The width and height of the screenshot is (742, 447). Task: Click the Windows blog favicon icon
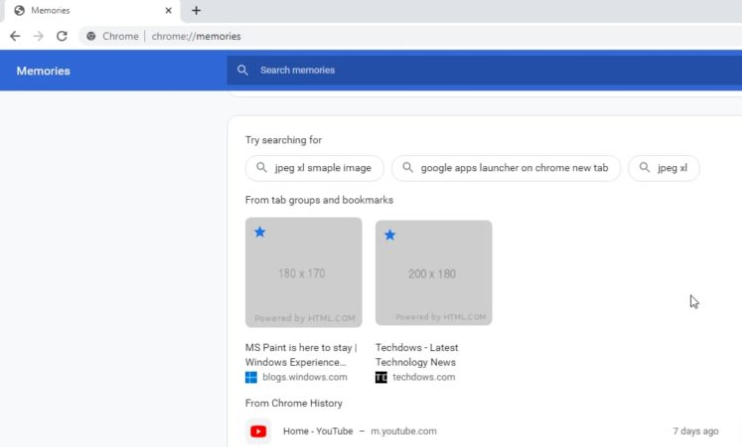[x=252, y=377]
